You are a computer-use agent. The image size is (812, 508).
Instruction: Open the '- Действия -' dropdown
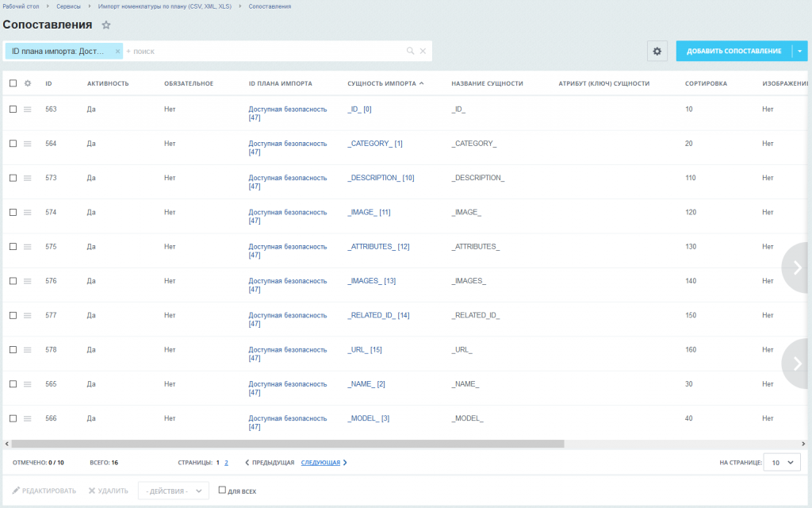(174, 491)
